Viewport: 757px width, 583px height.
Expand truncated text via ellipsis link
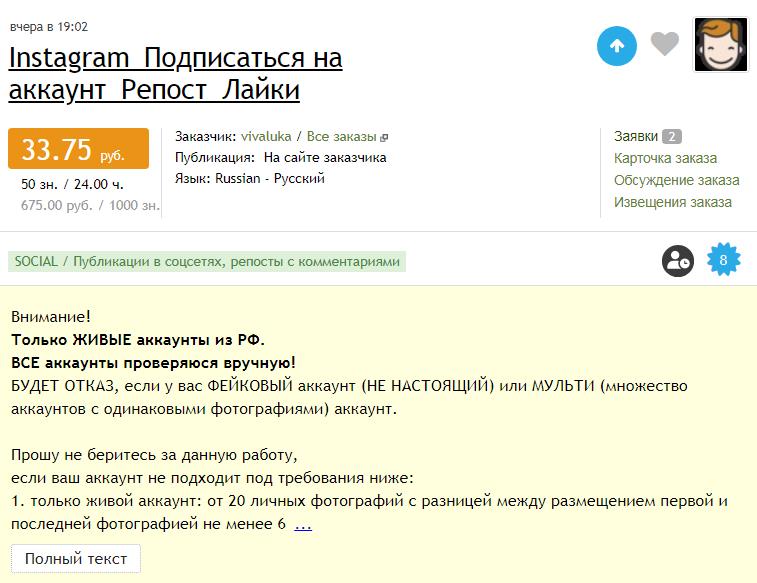[x=303, y=525]
